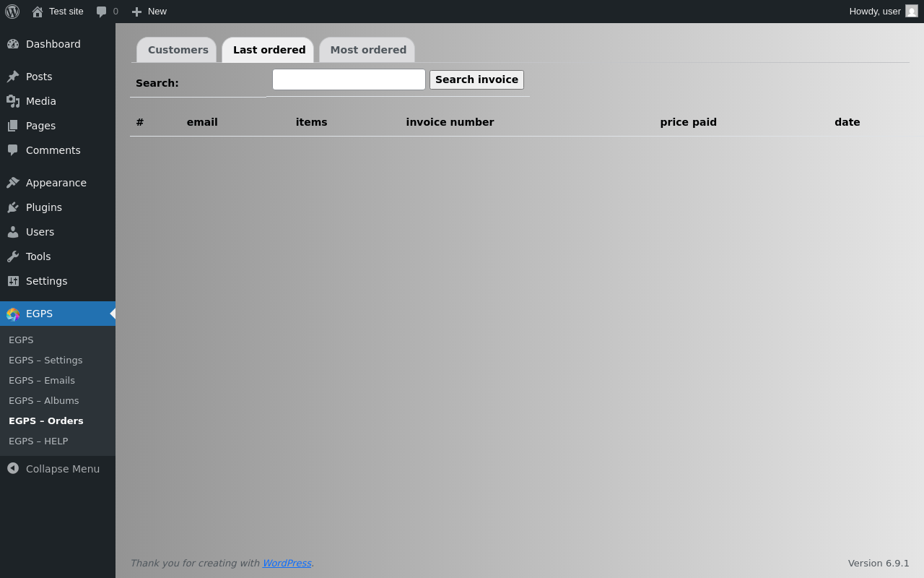The image size is (924, 578).
Task: Click the Users person icon
Action: coord(13,232)
